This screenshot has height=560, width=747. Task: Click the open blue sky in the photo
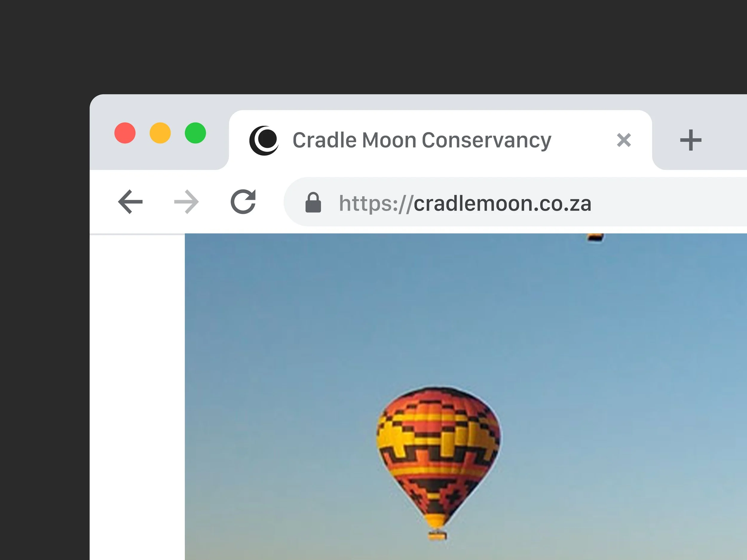pyautogui.click(x=304, y=321)
